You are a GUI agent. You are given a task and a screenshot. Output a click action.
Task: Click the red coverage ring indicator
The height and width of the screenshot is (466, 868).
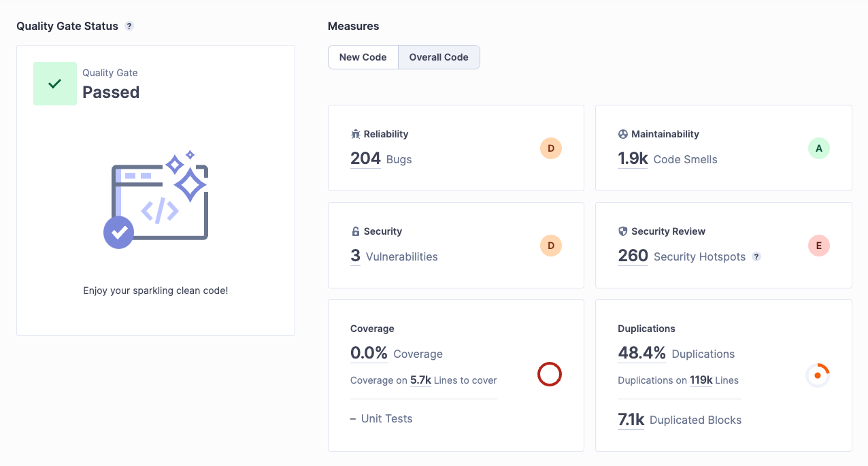coord(550,374)
